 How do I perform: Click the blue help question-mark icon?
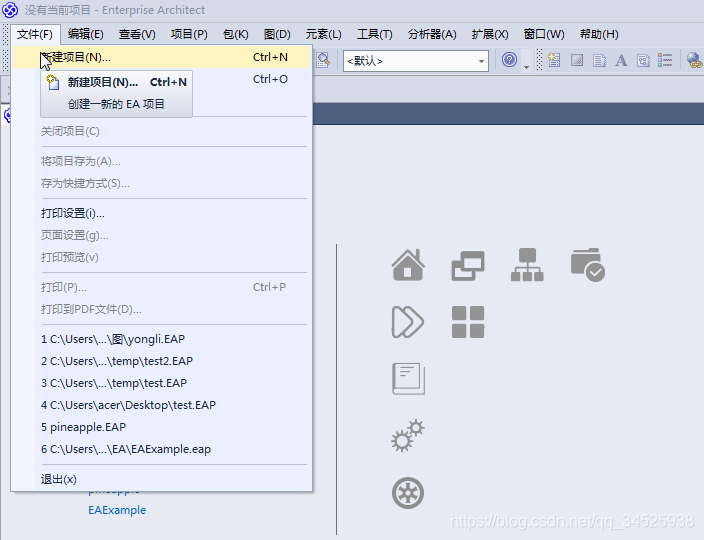(x=509, y=60)
